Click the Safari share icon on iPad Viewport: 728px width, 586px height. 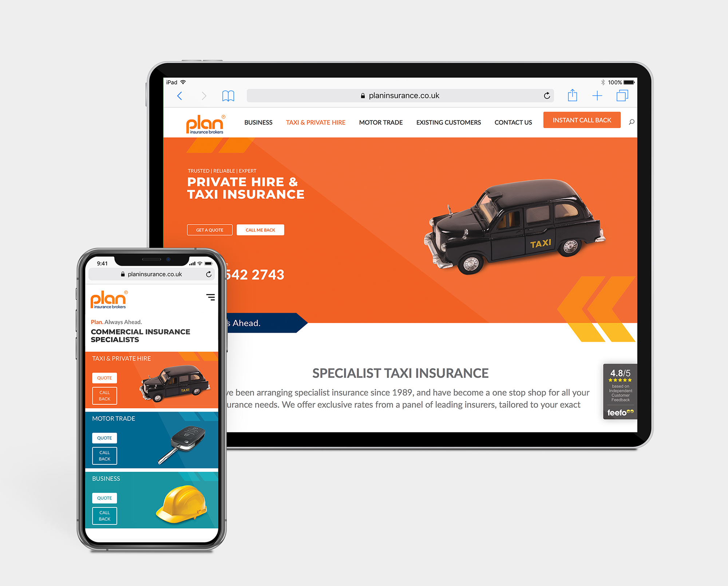click(573, 96)
